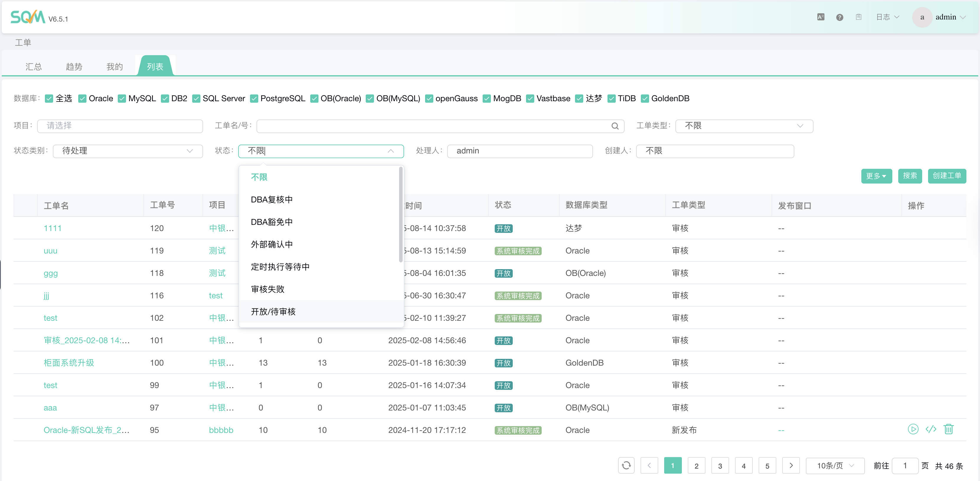The width and height of the screenshot is (980, 481).
Task: Click the refresh icon beside pagination
Action: (626, 465)
